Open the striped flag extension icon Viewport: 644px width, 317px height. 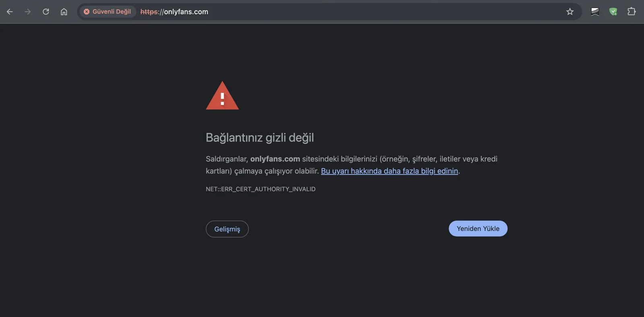click(595, 12)
